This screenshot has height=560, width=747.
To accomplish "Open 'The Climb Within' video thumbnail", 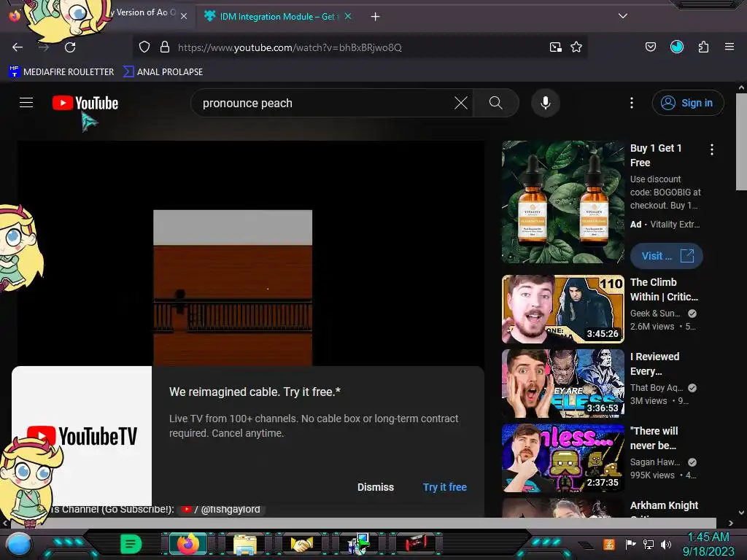I will pos(562,309).
